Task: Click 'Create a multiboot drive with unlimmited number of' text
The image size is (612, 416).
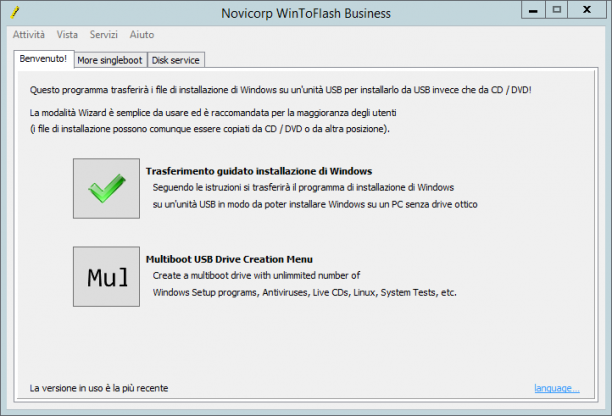Action: (256, 276)
